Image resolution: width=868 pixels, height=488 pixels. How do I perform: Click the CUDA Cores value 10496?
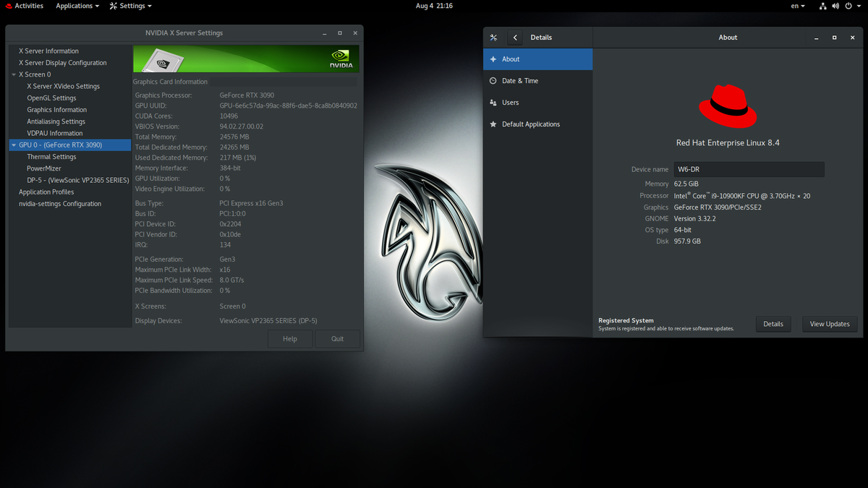(229, 116)
